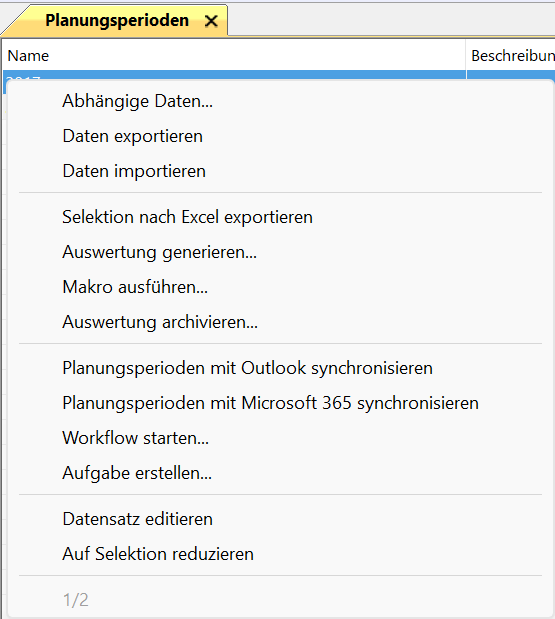Start a workflow via Workflow starten…
This screenshot has height=619, width=555.
point(135,438)
